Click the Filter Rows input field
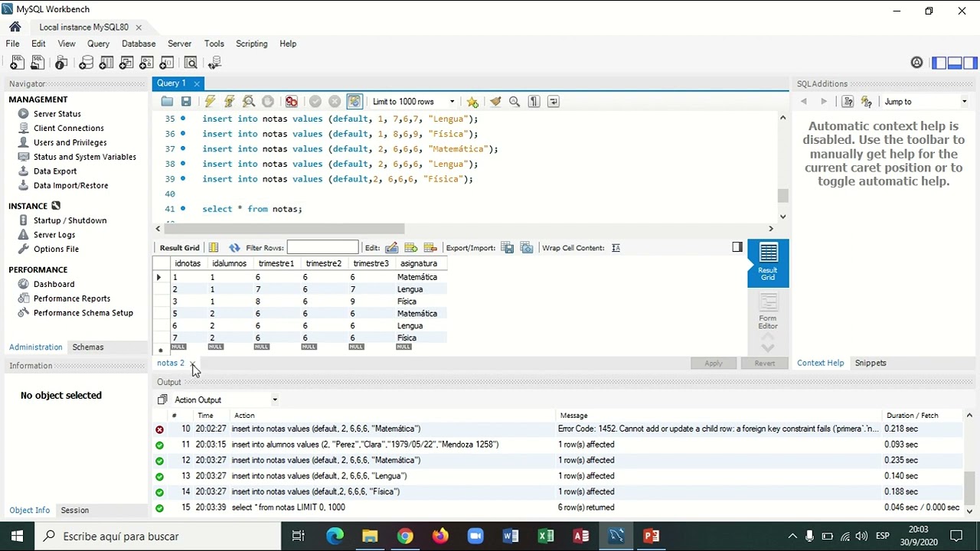The width and height of the screenshot is (980, 551). [x=322, y=247]
